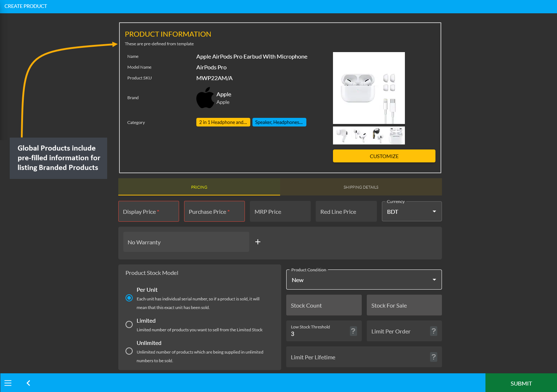The height and width of the screenshot is (392, 557).
Task: Click the No Warranty field
Action: pos(186,242)
